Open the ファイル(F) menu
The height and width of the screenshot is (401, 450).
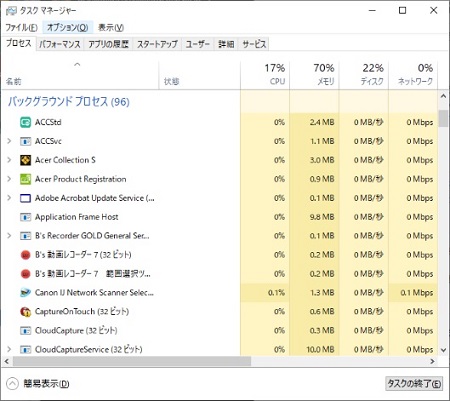[21, 27]
